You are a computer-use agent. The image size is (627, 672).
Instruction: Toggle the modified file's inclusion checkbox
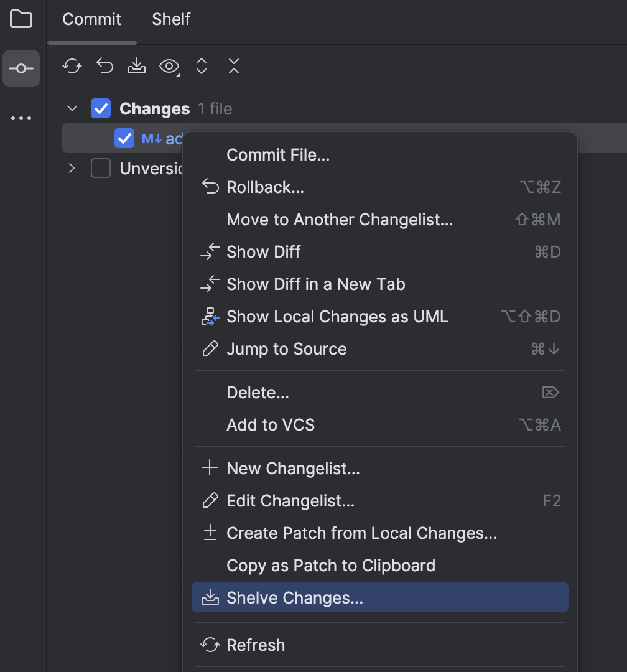click(123, 138)
